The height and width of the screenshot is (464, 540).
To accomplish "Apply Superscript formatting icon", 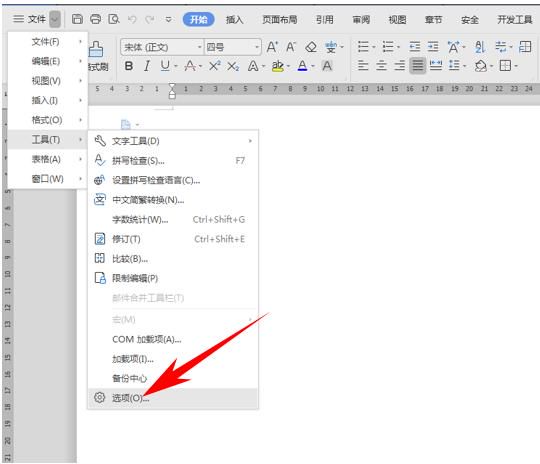I will (215, 65).
